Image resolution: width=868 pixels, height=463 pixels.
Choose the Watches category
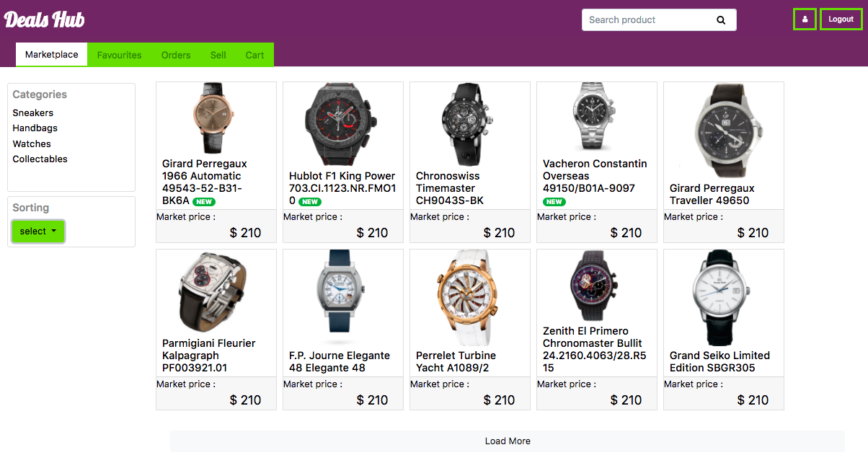[x=32, y=144]
